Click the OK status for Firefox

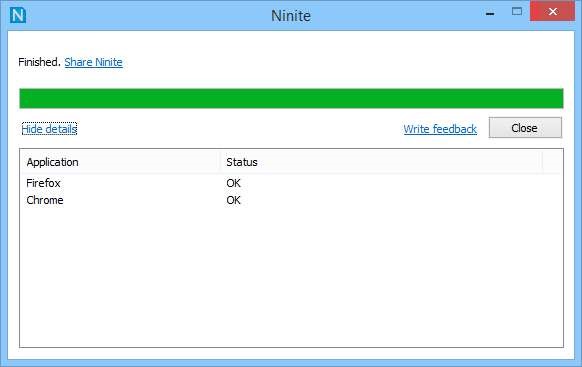pos(233,183)
